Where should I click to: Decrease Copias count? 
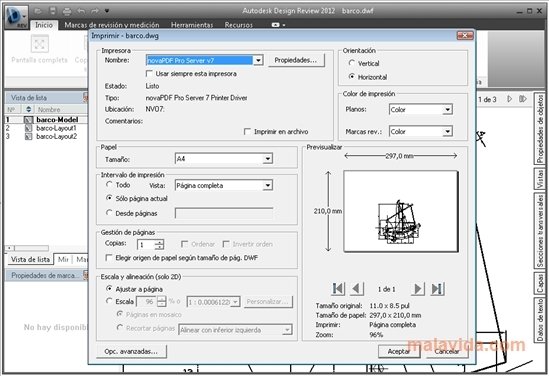159,247
